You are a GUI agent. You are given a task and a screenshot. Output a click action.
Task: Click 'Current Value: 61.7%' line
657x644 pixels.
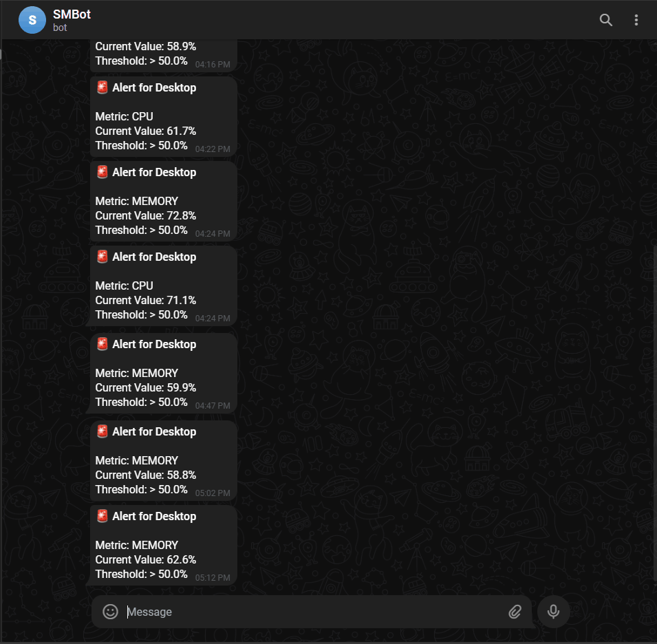145,131
